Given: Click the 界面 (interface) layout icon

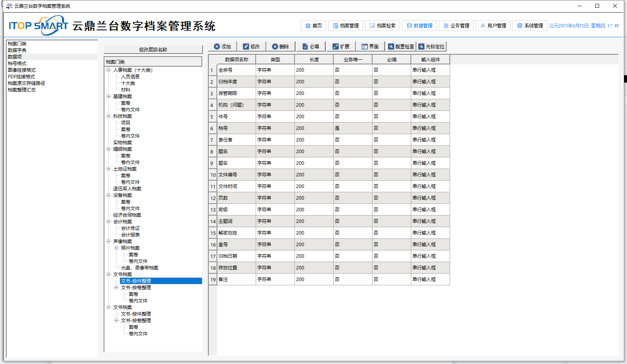Looking at the screenshot, I should (x=365, y=47).
